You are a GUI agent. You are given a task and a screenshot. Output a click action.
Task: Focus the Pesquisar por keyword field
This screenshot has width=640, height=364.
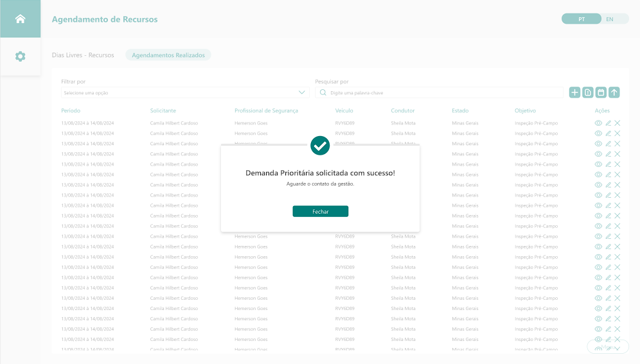(x=439, y=92)
